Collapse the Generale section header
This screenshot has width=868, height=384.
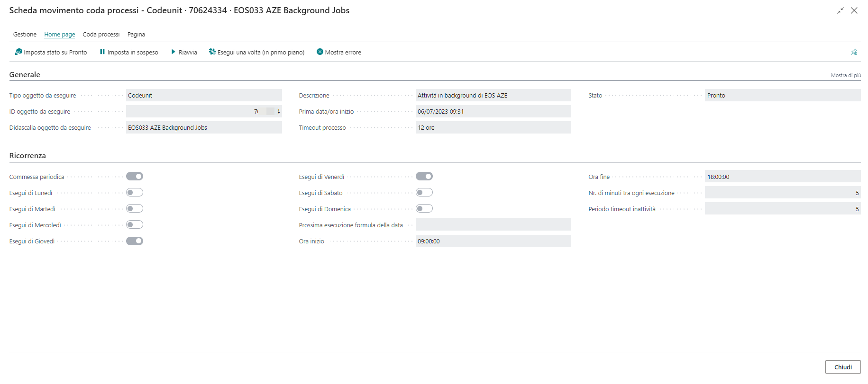point(25,75)
